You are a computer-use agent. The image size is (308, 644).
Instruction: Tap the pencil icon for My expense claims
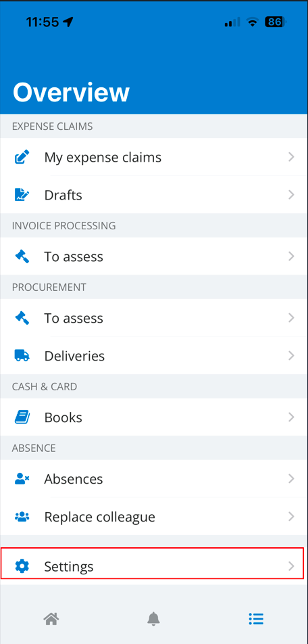point(22,158)
